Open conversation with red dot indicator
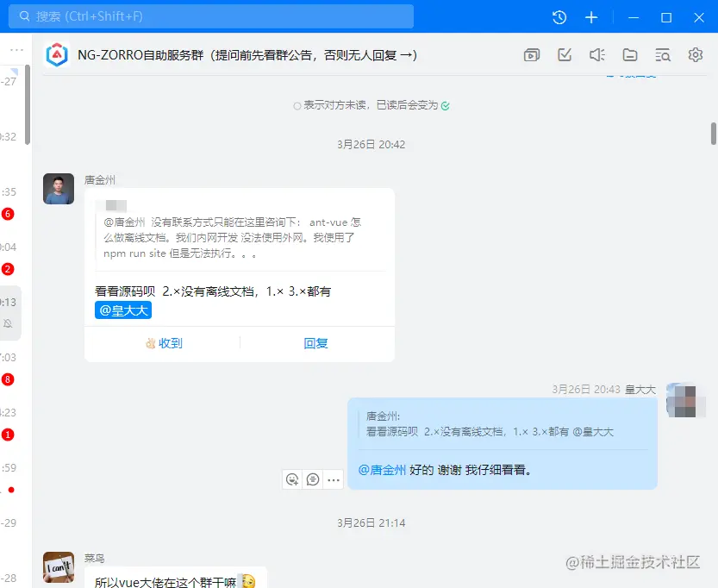Screen dimensions: 718x588 11,490
